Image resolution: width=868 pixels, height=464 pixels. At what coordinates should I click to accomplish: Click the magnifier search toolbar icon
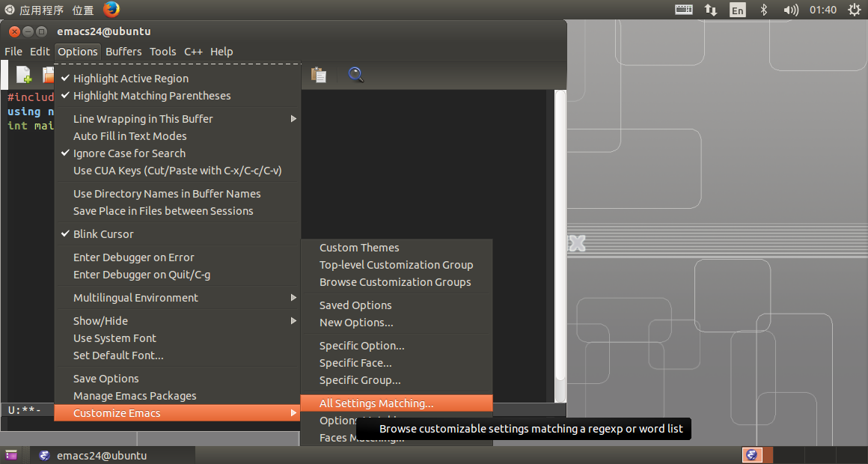point(355,75)
